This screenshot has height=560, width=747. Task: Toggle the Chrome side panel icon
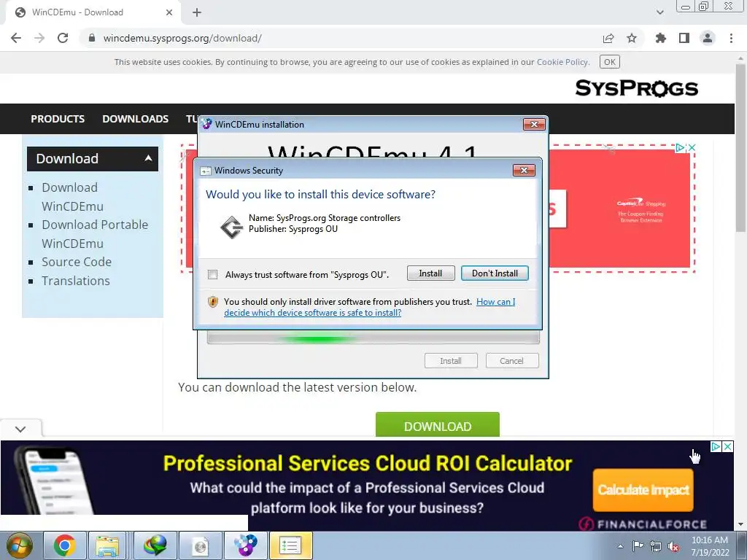pyautogui.click(x=684, y=38)
